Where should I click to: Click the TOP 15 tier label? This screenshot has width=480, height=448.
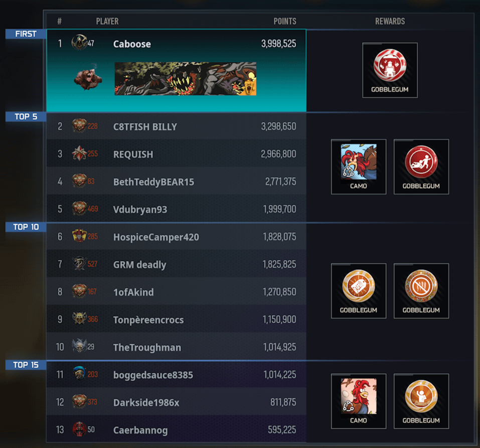[26, 365]
